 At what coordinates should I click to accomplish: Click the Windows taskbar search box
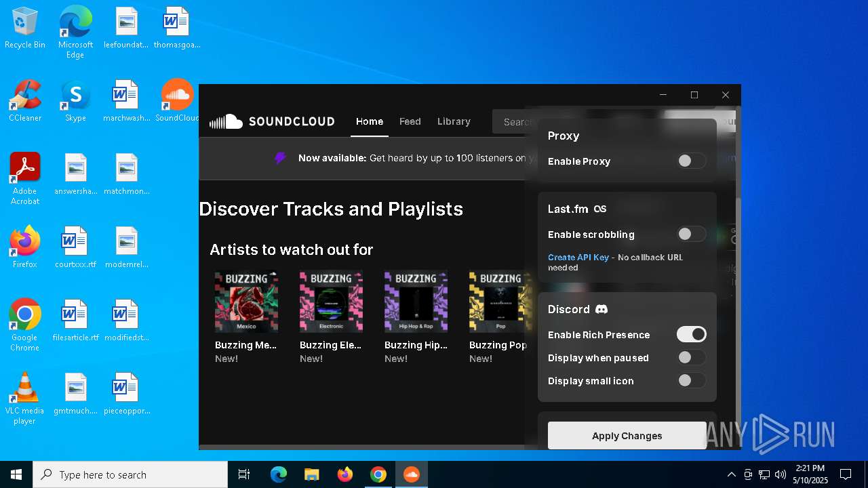pos(130,474)
